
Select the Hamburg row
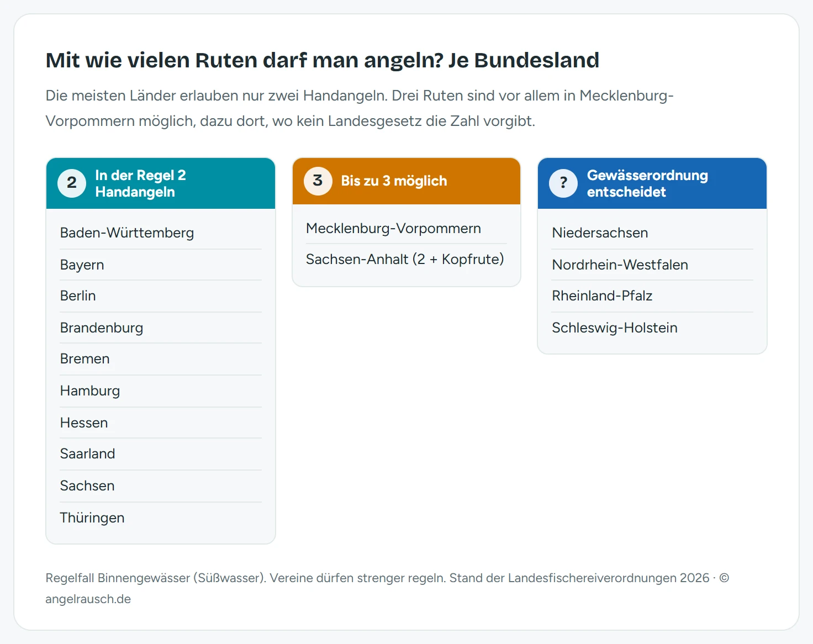click(161, 391)
